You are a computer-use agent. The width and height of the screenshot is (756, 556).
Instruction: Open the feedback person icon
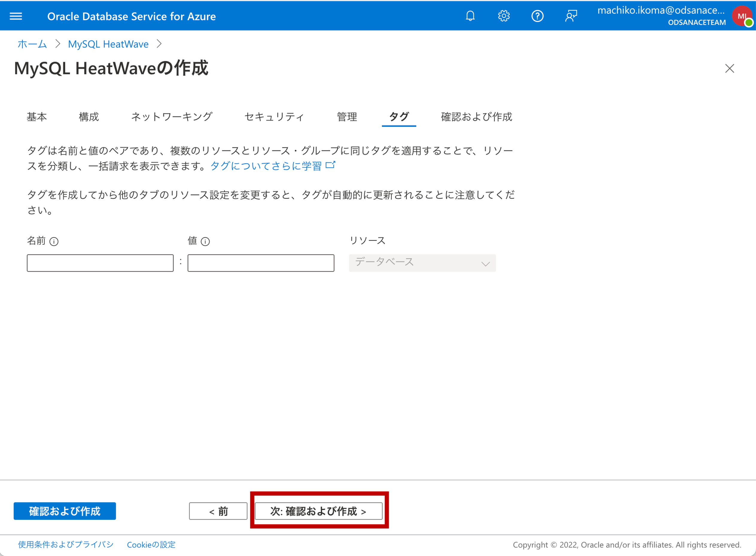click(571, 16)
